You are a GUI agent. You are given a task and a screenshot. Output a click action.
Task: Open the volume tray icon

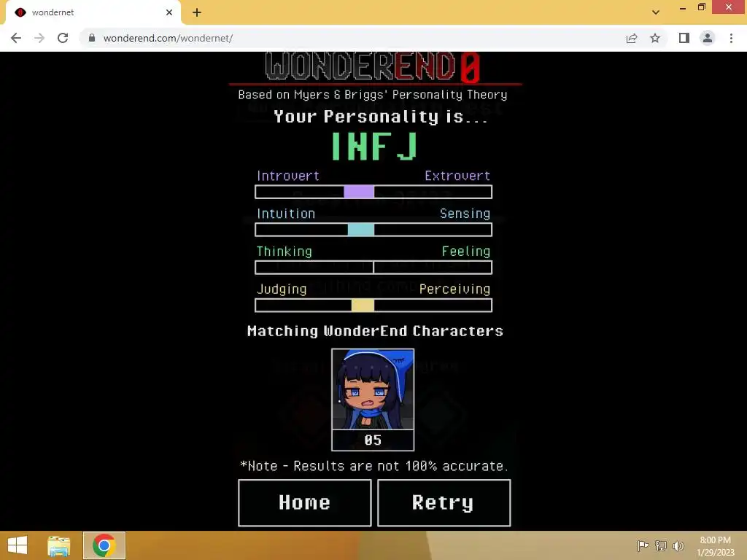pyautogui.click(x=678, y=545)
